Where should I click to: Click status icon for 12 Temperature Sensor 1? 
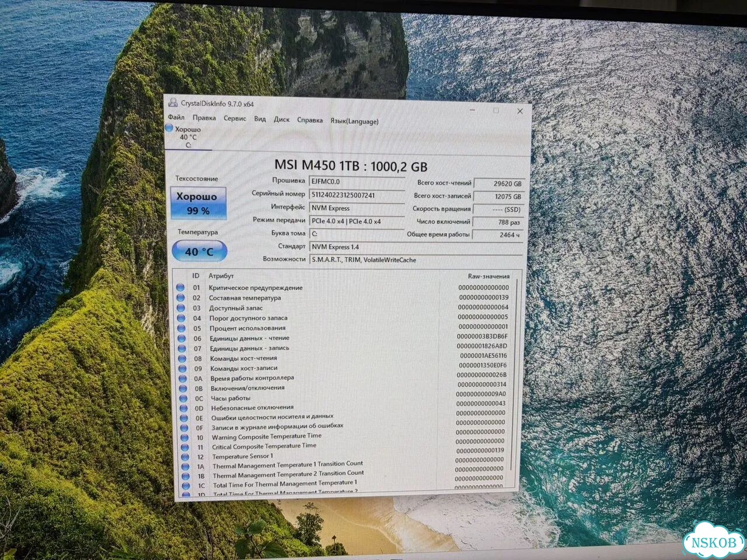point(184,457)
